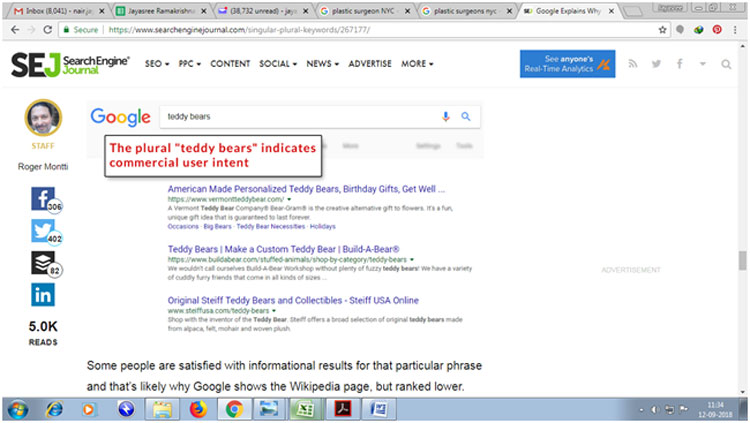Click the page vertical scrollbar thumb

pyautogui.click(x=742, y=260)
